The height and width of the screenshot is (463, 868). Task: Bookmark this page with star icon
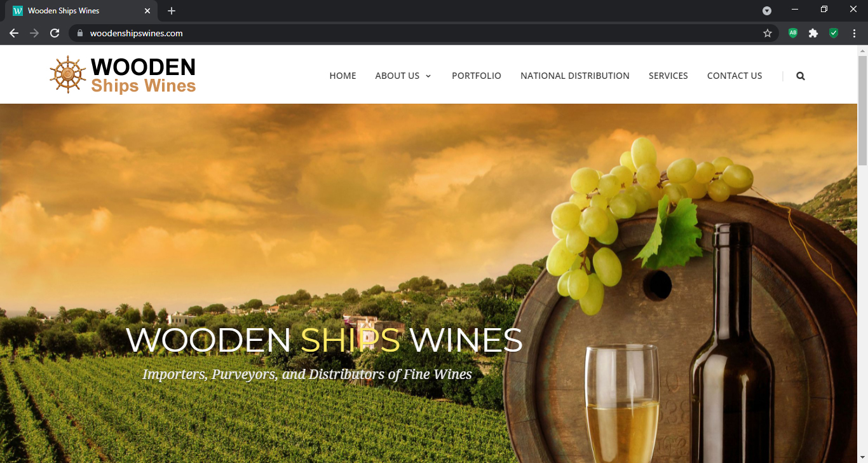click(x=768, y=33)
